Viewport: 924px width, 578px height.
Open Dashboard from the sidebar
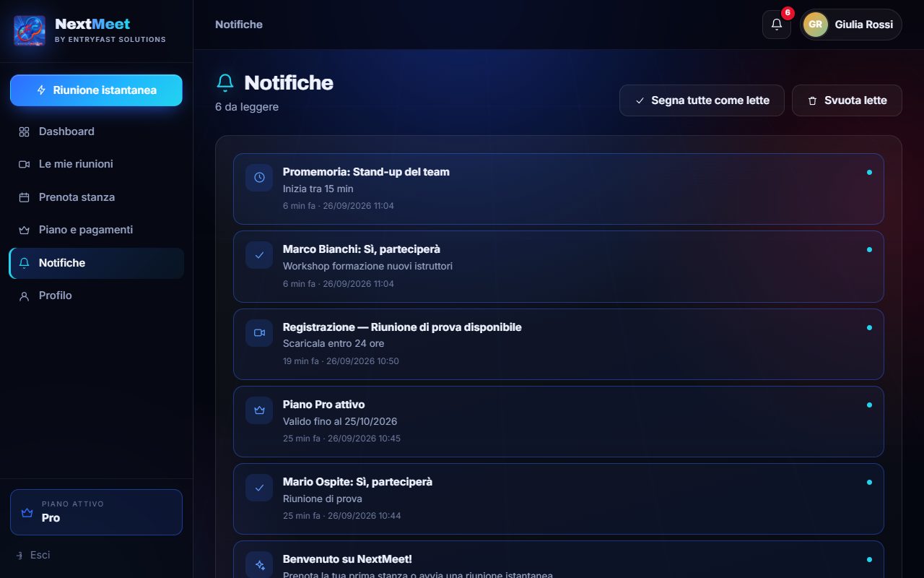coord(96,131)
